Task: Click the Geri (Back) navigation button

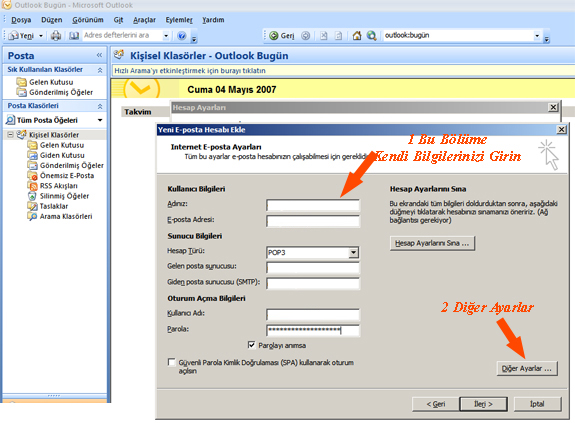Action: point(282,36)
